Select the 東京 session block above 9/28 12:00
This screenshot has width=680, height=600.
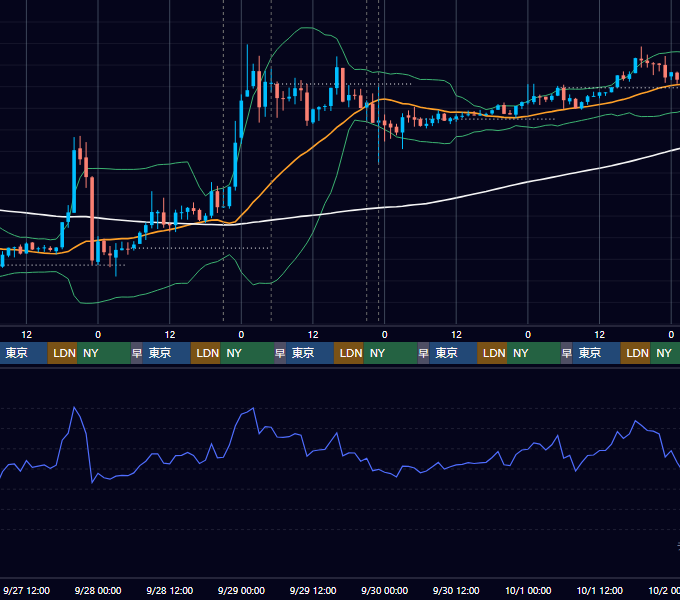(x=167, y=353)
